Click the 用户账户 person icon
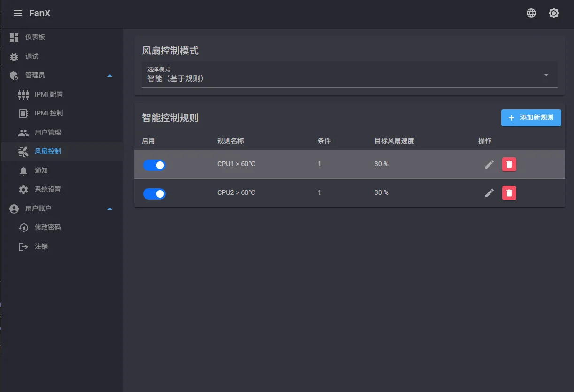The height and width of the screenshot is (392, 574). coord(14,209)
